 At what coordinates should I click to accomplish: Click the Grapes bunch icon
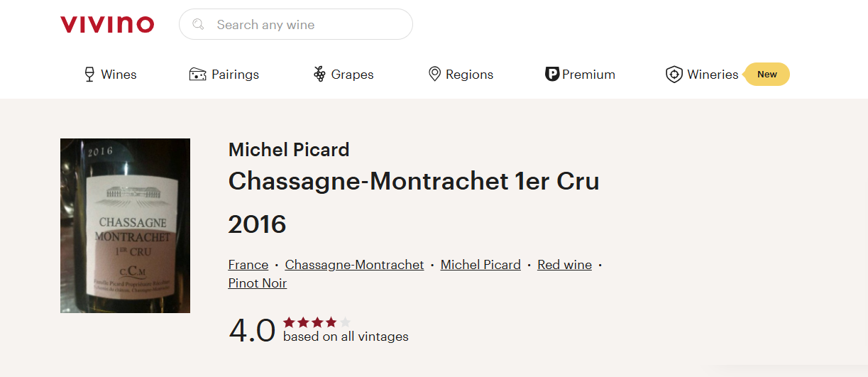click(319, 75)
